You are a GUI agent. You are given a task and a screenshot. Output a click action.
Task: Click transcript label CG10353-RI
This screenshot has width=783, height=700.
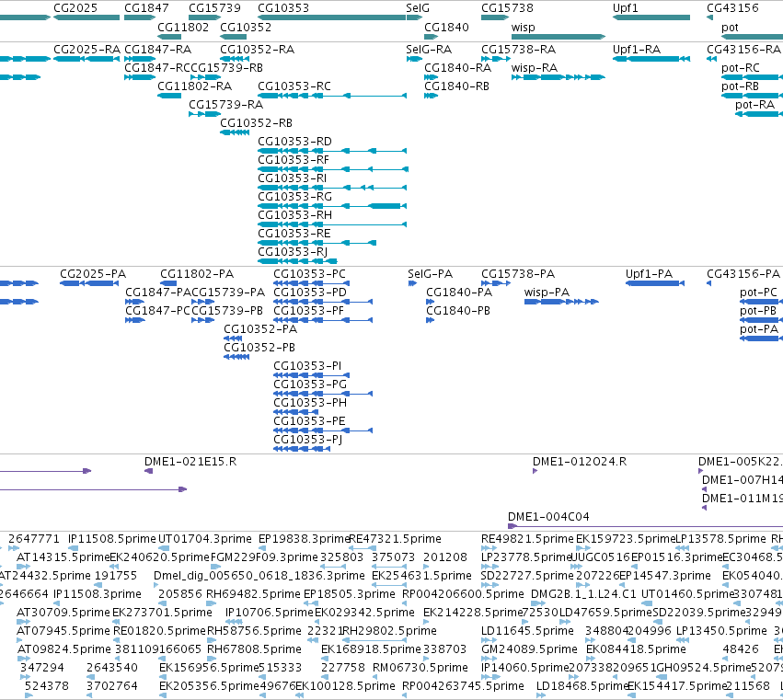(292, 178)
